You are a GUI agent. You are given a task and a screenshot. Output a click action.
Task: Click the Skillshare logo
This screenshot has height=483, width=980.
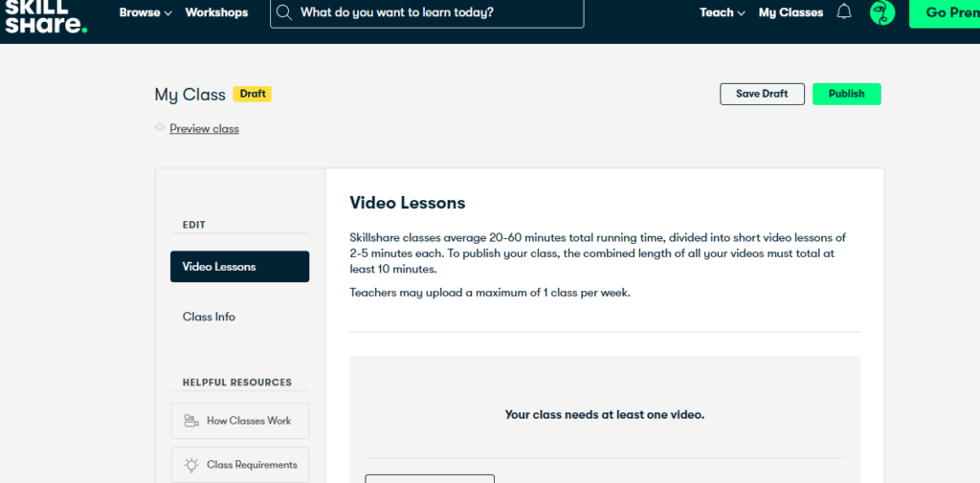[46, 16]
